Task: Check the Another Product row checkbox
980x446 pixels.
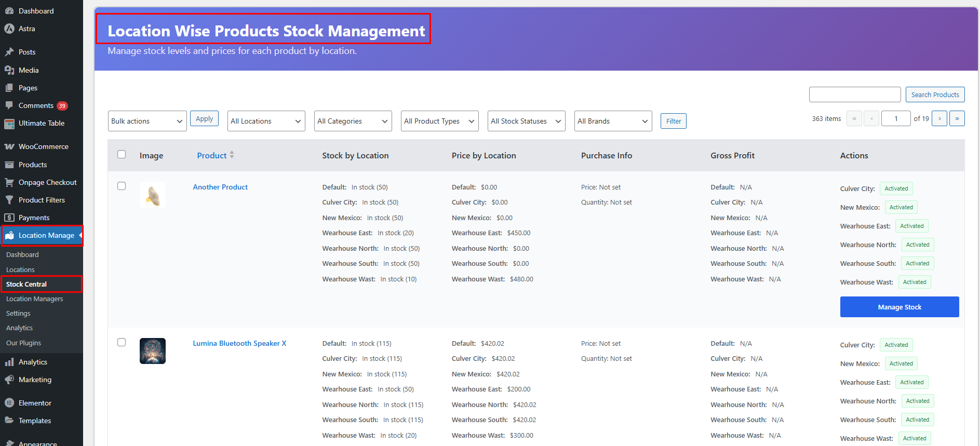Action: (x=122, y=186)
